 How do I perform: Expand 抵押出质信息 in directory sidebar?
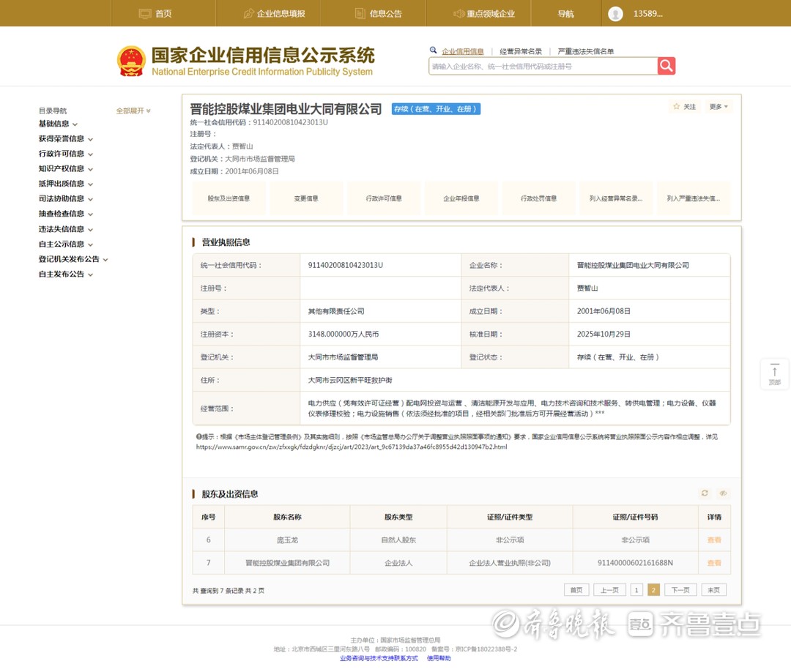(x=66, y=184)
